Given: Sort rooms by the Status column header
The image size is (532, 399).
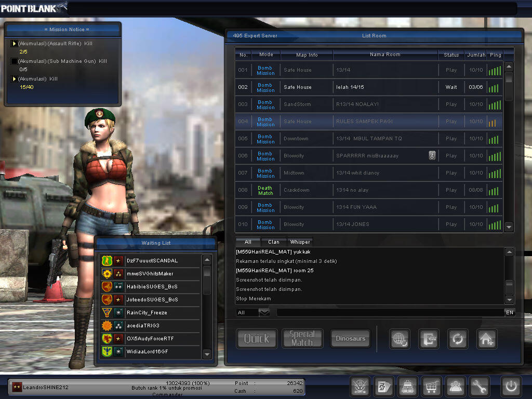Looking at the screenshot, I should 451,55.
